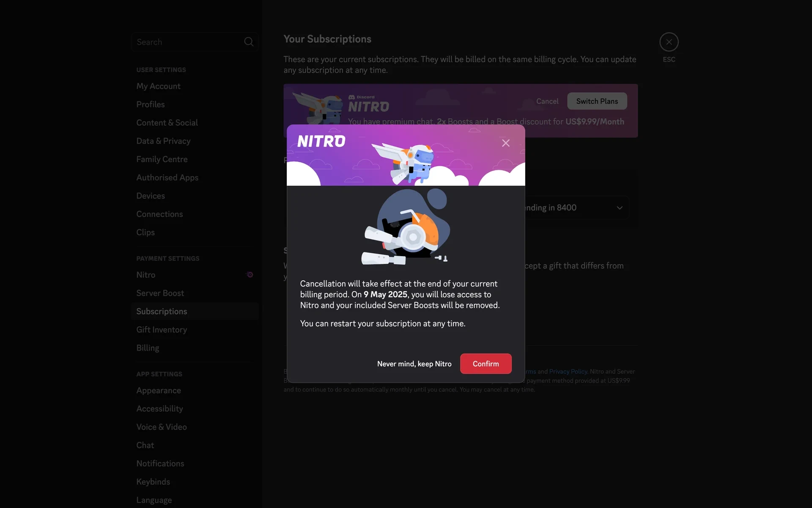This screenshot has height=508, width=812.
Task: Focus the settings Search field
Action: (x=195, y=42)
